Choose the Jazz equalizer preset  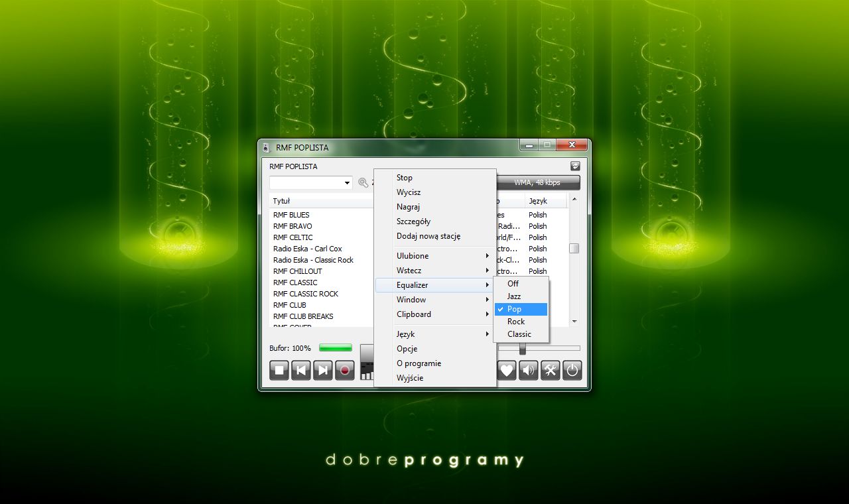(x=521, y=296)
